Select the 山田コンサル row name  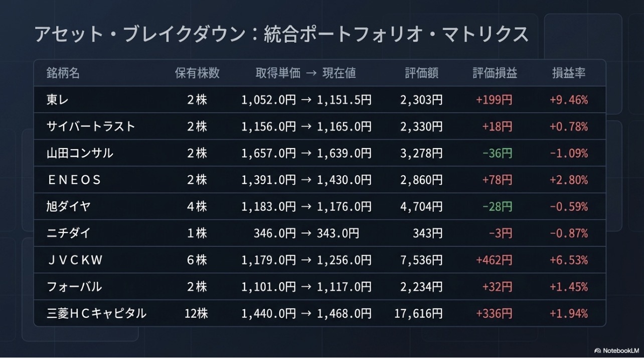[x=80, y=153]
